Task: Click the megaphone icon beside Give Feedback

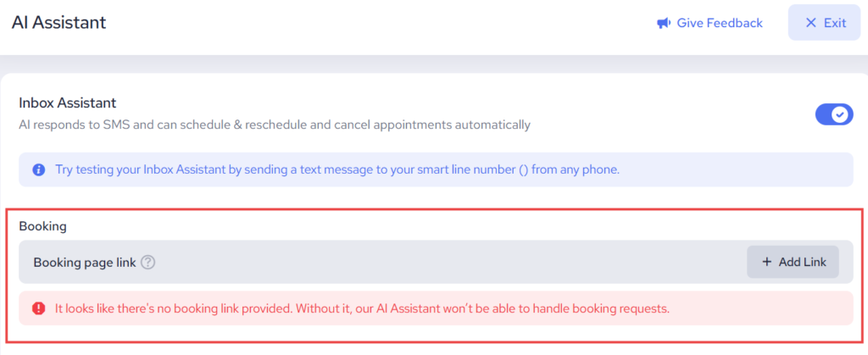Action: [664, 23]
